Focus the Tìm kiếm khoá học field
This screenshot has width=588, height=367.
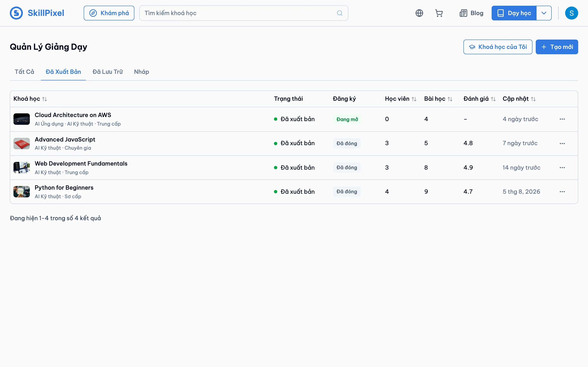pyautogui.click(x=243, y=13)
